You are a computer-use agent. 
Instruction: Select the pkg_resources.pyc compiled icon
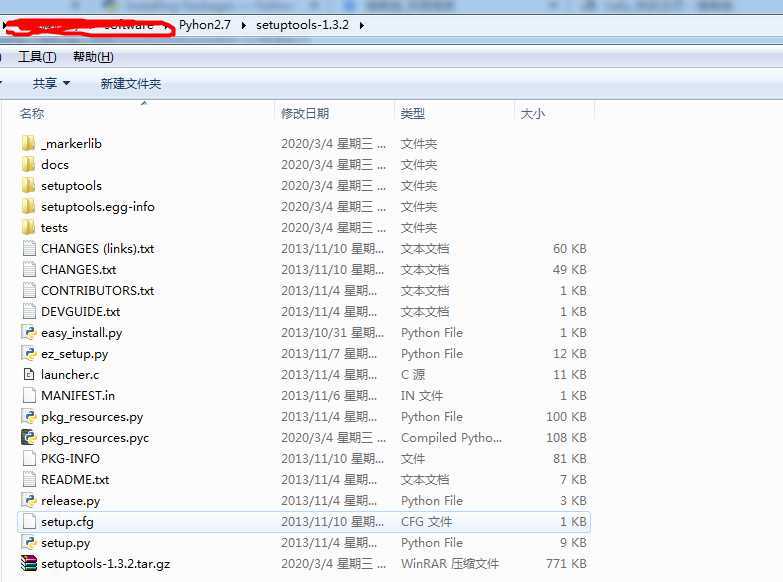29,438
